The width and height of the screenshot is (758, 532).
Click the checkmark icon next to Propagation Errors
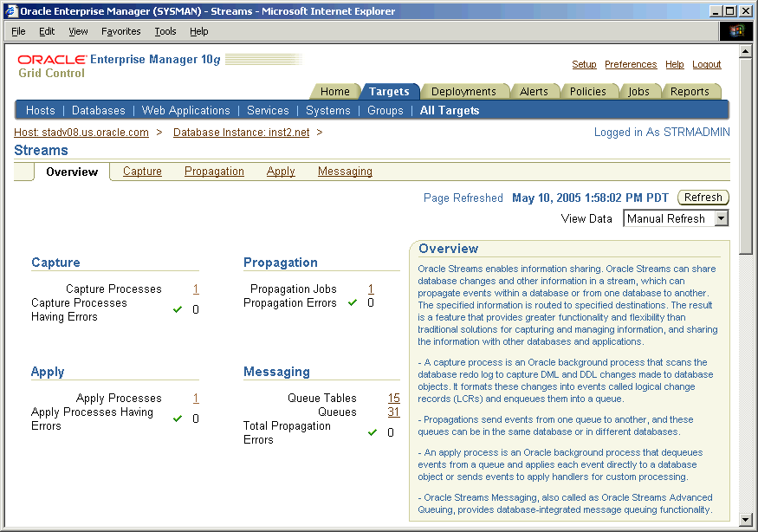click(x=351, y=302)
